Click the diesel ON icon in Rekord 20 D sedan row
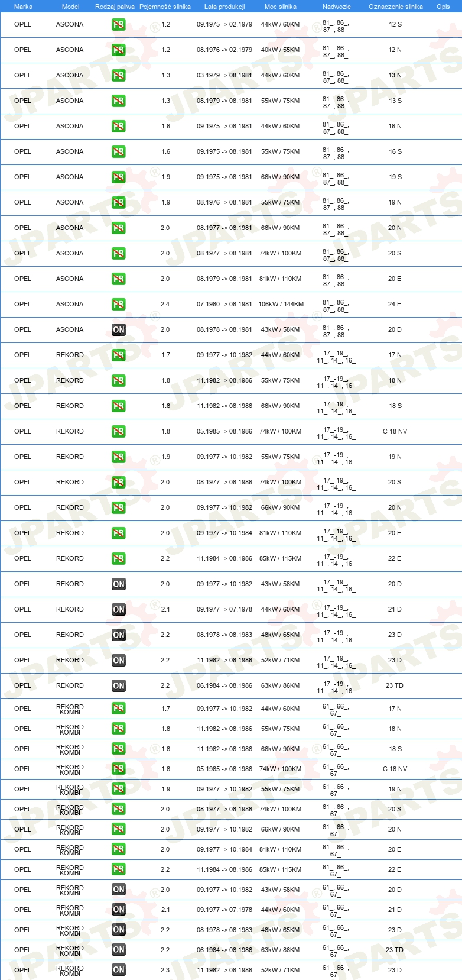 coord(119,584)
